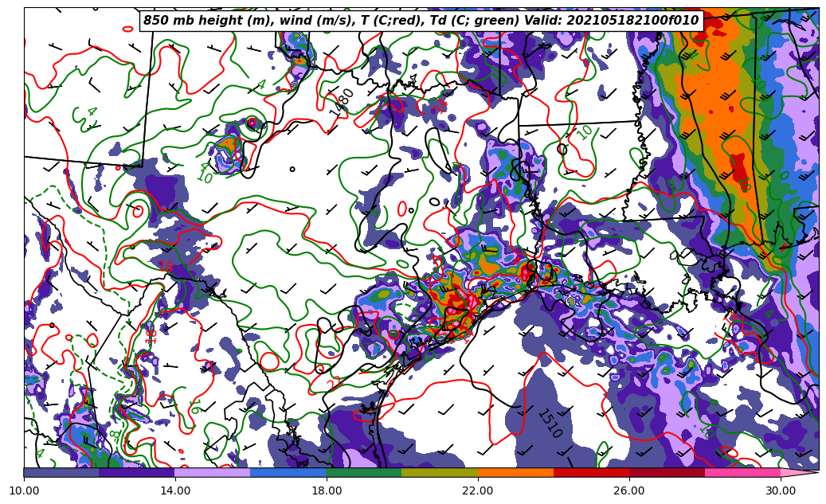Pick the olive 20–22 colorbar segment
The height and width of the screenshot is (504, 826).
pos(440,472)
